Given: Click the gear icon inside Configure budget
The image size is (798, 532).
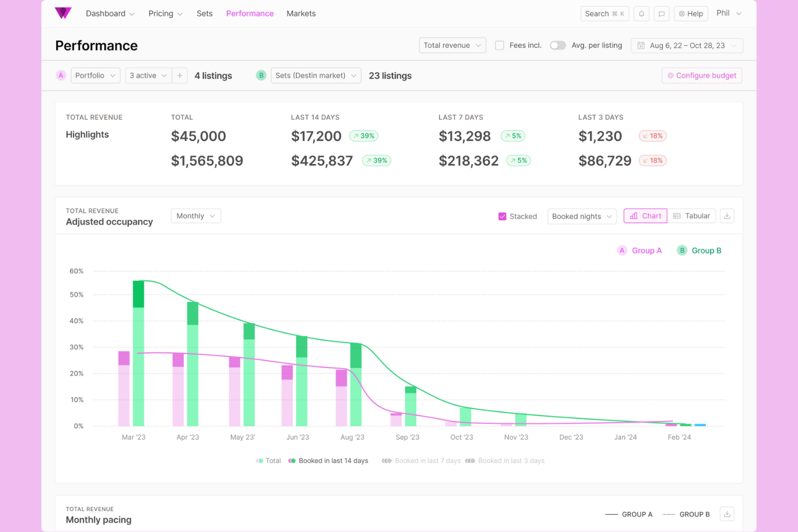Looking at the screenshot, I should coord(670,75).
